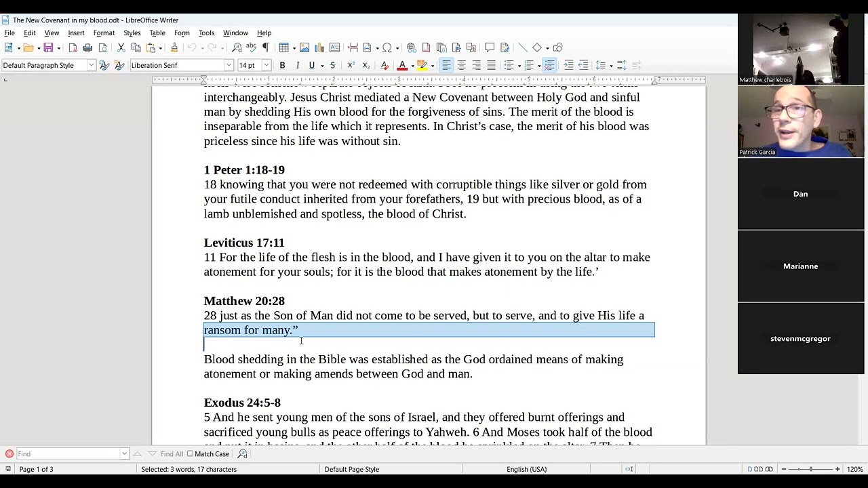
Task: Click the Insert Table icon
Action: point(283,47)
